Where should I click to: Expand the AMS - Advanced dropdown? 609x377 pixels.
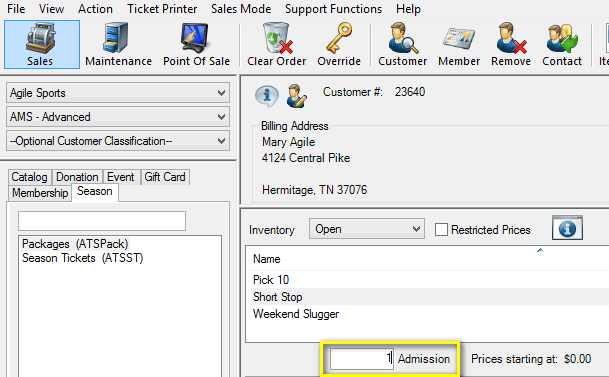pyautogui.click(x=118, y=117)
